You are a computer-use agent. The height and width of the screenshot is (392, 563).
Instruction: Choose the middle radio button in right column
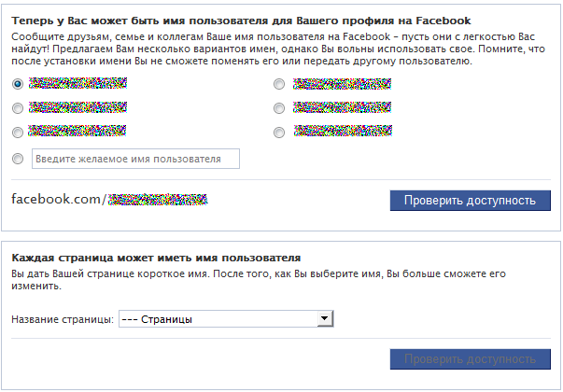[279, 108]
